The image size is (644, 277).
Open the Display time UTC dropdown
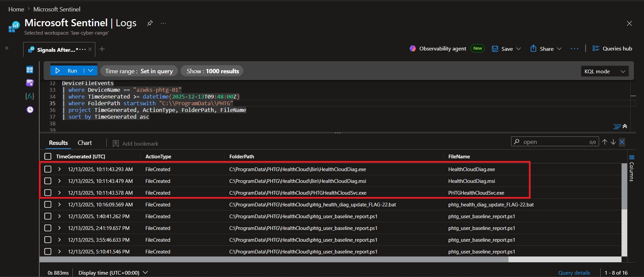113,273
